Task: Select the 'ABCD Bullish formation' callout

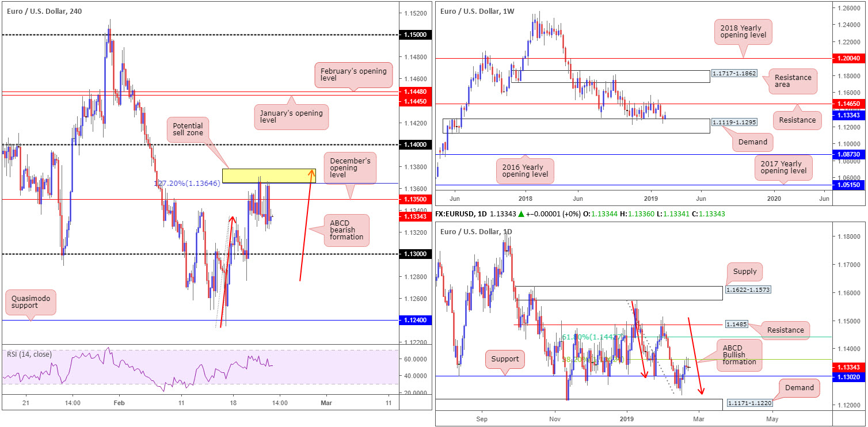Action: pos(739,356)
